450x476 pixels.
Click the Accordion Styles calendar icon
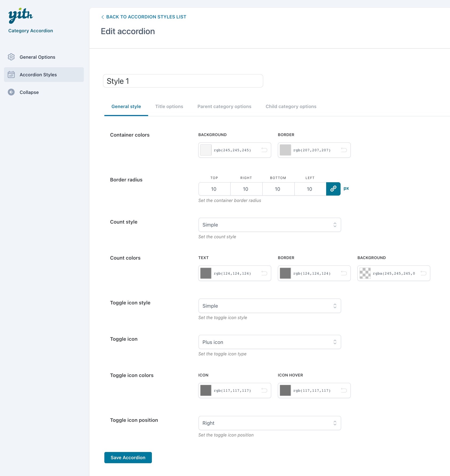11,75
